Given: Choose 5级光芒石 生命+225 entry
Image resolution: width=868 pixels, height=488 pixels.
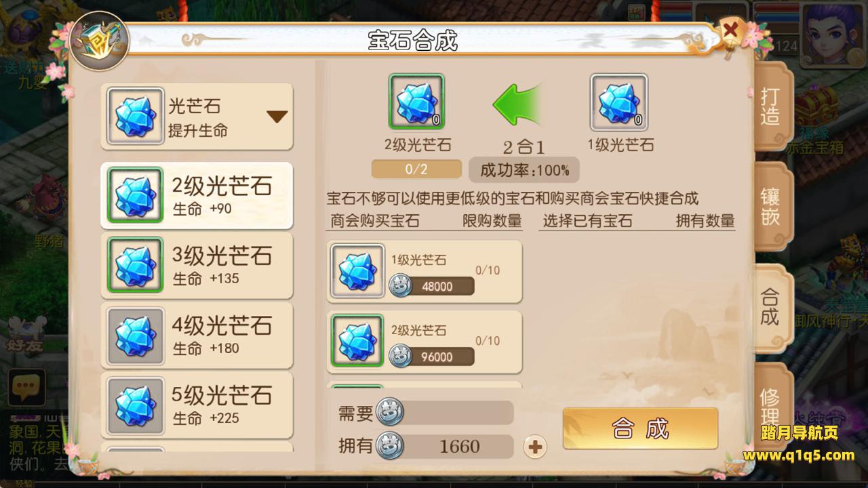Looking at the screenshot, I should [x=197, y=405].
